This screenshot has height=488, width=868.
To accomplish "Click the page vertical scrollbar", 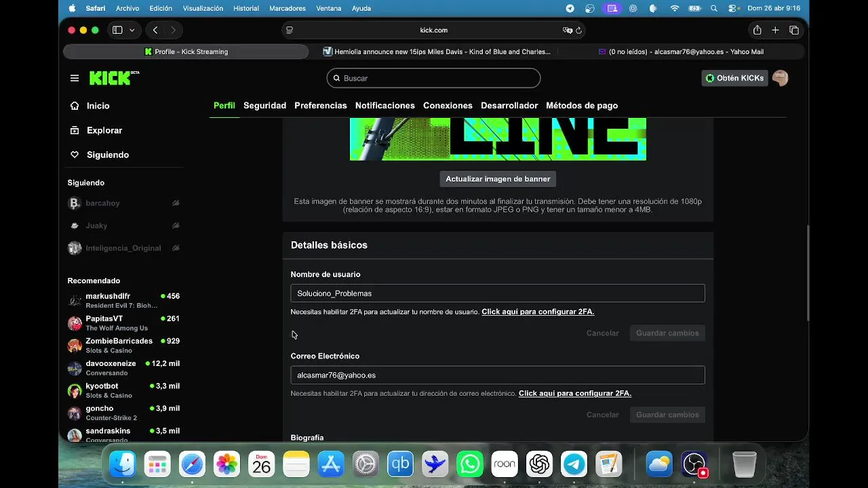I will tap(806, 273).
